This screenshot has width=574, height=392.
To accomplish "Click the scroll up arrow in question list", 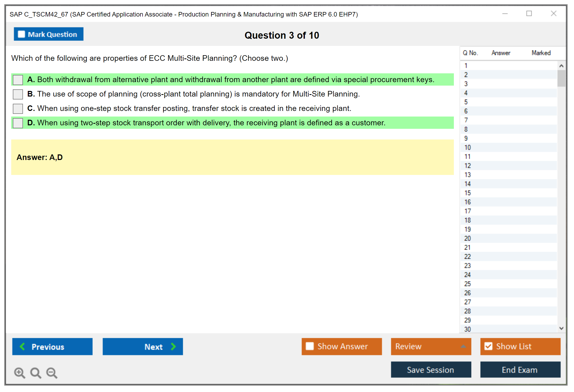I will click(561, 66).
